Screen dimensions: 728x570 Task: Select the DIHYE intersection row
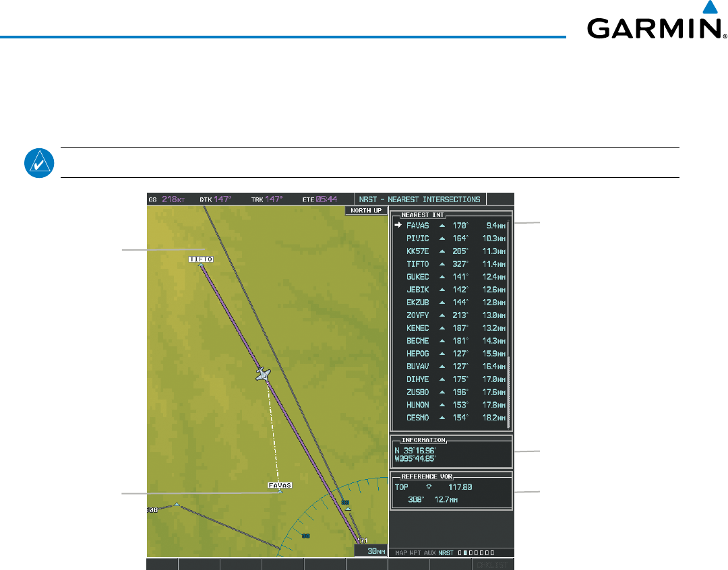(x=456, y=379)
